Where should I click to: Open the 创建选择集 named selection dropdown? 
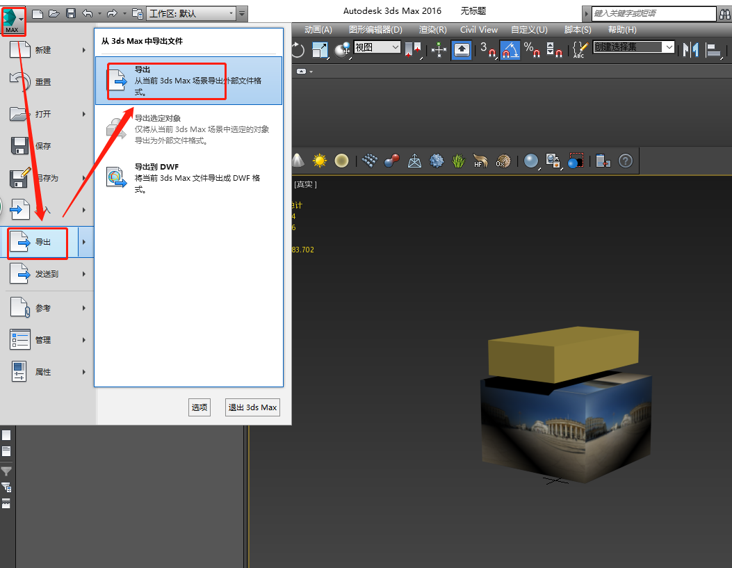point(633,47)
